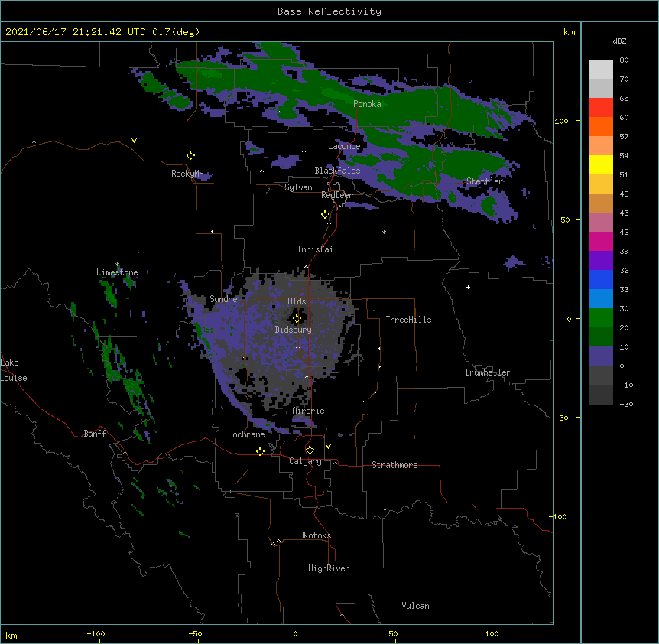Click the yellow diamond marker below Cochrane
Image resolution: width=659 pixels, height=644 pixels.
260,451
